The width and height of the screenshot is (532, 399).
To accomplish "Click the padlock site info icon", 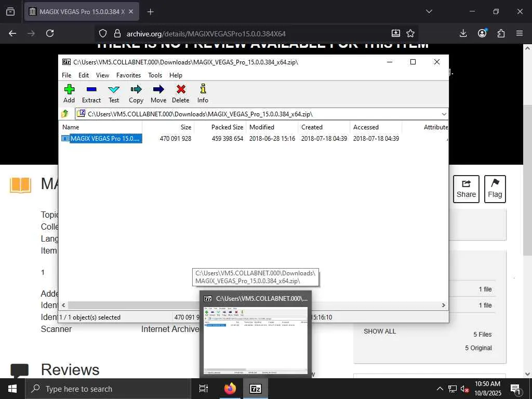I will [117, 33].
